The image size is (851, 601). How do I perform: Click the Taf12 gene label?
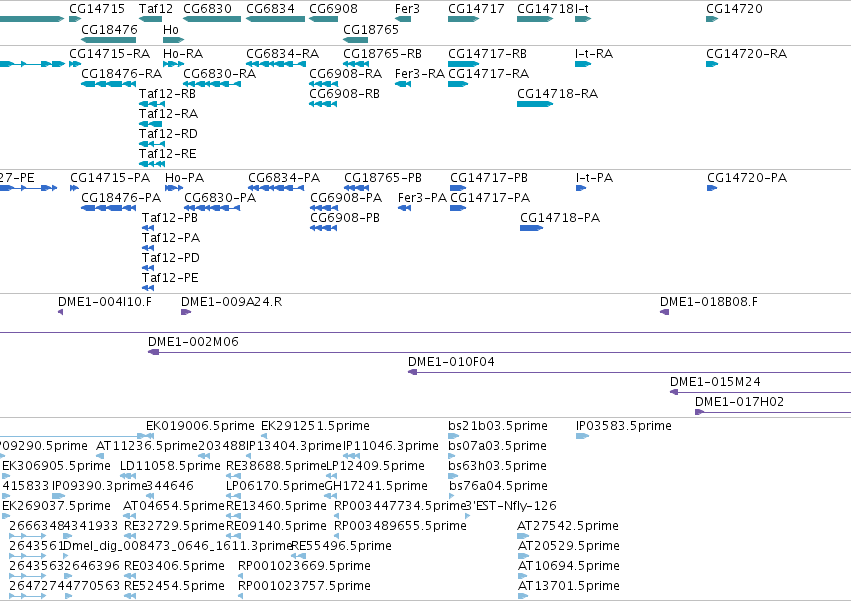[156, 9]
